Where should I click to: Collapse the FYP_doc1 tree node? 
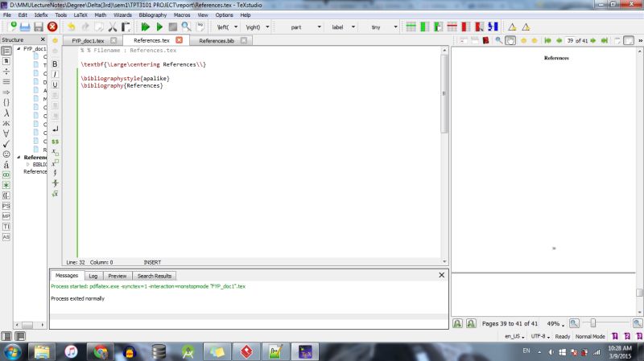[19, 48]
